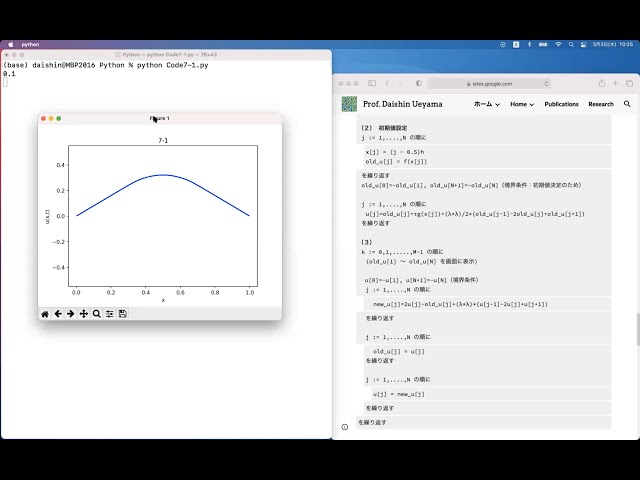Image resolution: width=640 pixels, height=480 pixels.
Task: Toggle Safari sidebar button
Action: tap(372, 83)
